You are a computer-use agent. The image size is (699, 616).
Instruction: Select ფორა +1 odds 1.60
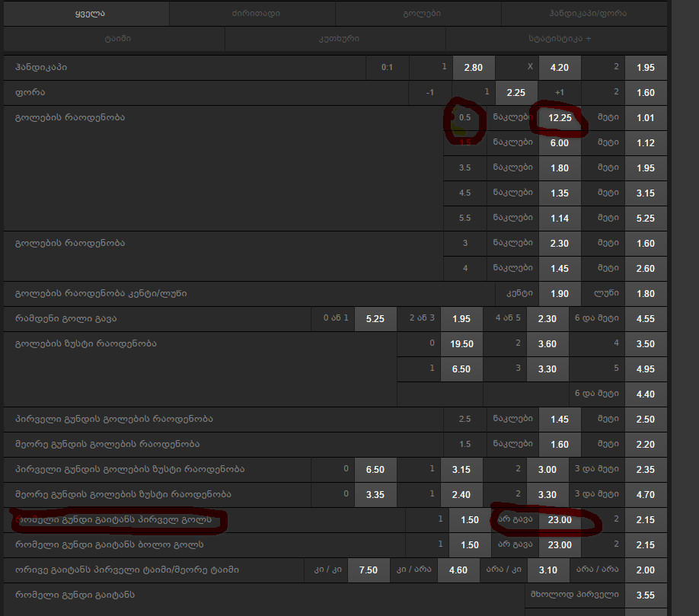coord(646,93)
